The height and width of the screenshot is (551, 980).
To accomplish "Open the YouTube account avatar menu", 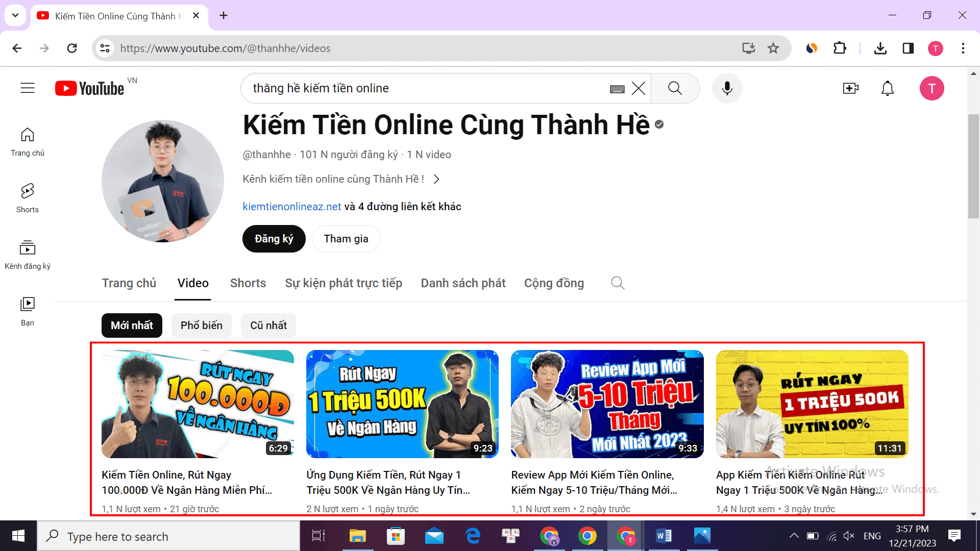I will coord(932,88).
